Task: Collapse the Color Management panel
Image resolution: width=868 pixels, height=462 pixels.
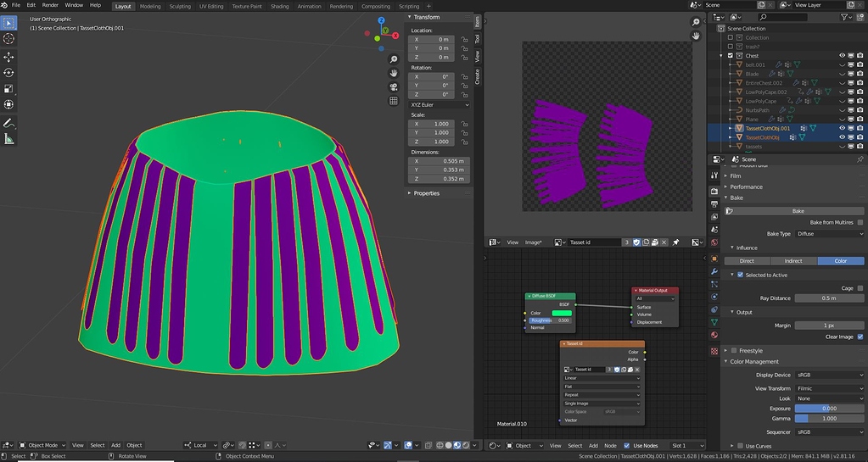Action: click(x=753, y=362)
